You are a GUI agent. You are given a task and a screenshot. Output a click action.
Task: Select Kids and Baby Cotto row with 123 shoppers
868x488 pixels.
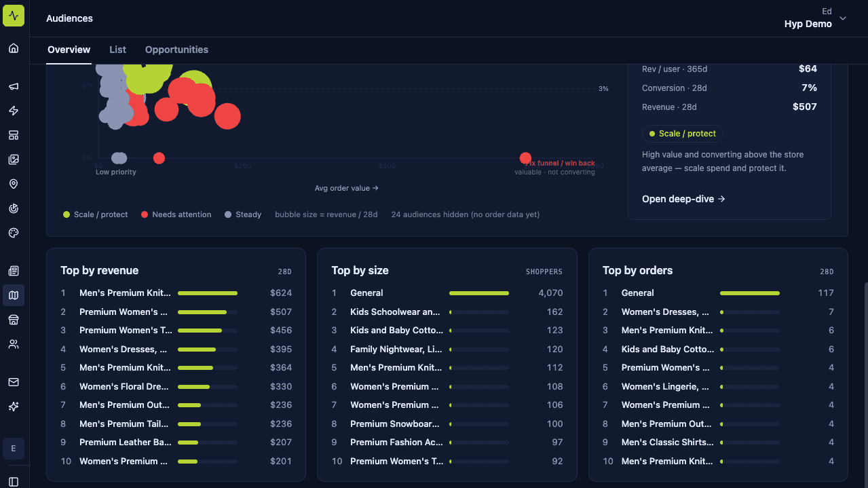(447, 331)
